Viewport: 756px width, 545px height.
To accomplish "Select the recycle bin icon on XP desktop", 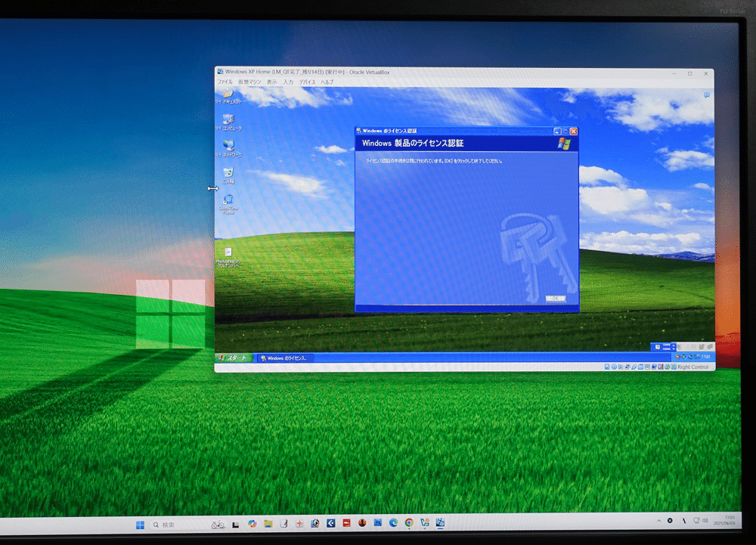I will [228, 175].
